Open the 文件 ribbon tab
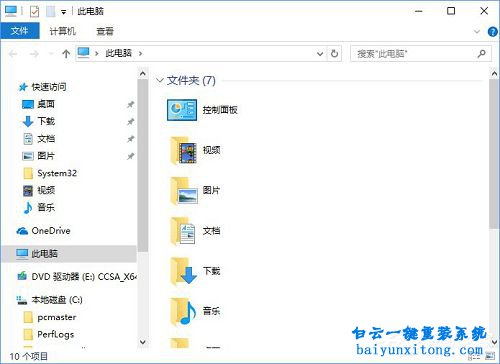500x364 pixels. click(x=20, y=31)
